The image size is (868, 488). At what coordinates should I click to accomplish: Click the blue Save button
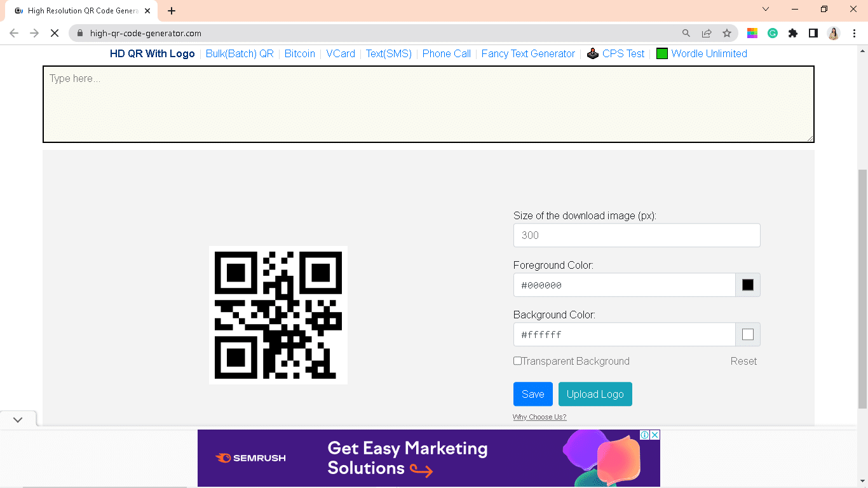coord(533,394)
